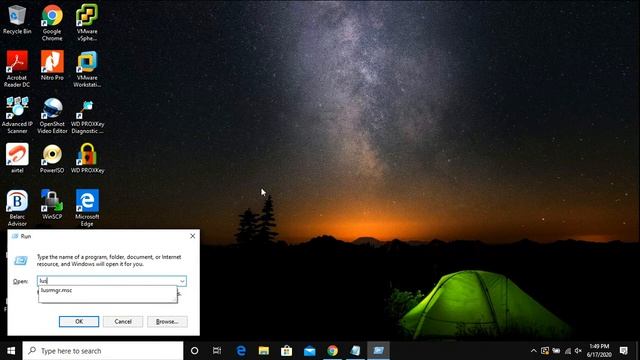
Task: Open Microsoft Store from the taskbar
Action: coord(287,351)
